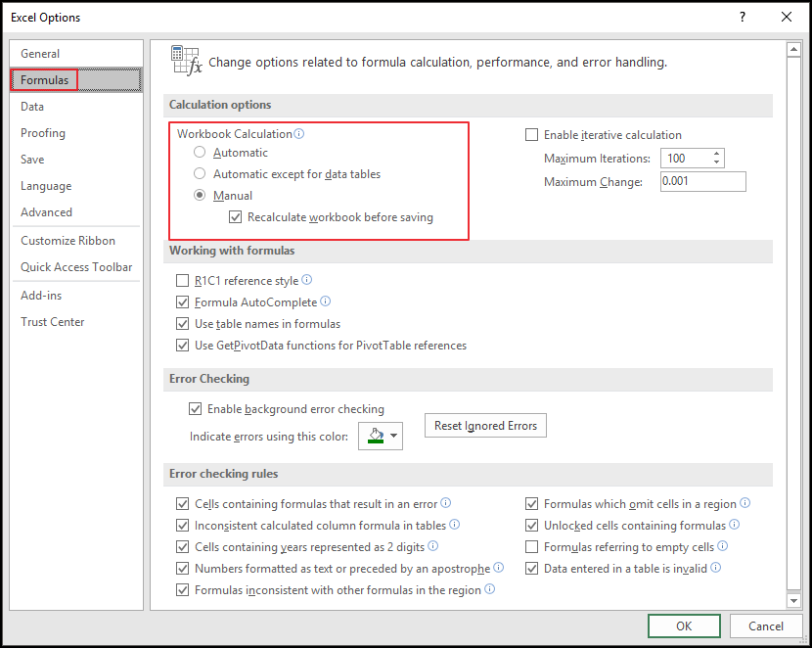The width and height of the screenshot is (812, 649).
Task: Open the General category
Action: pos(76,54)
